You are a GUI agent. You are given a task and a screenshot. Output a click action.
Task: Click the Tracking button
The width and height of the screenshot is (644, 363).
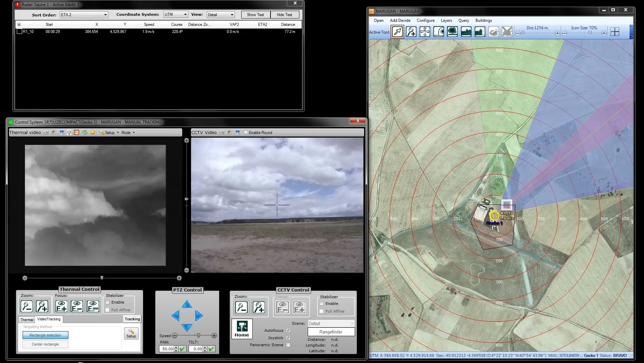click(x=133, y=319)
